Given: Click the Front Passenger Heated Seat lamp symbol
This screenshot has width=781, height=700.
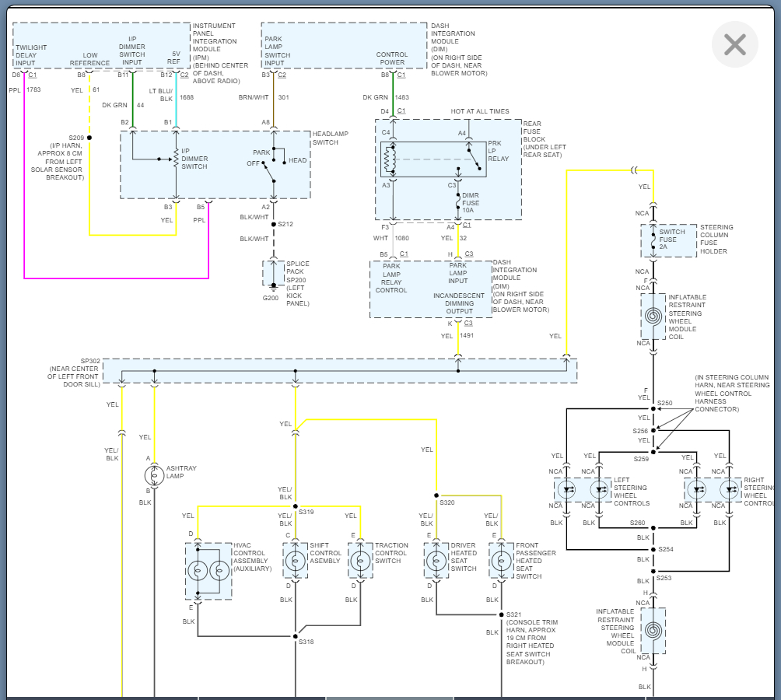Looking at the screenshot, I should (501, 561).
